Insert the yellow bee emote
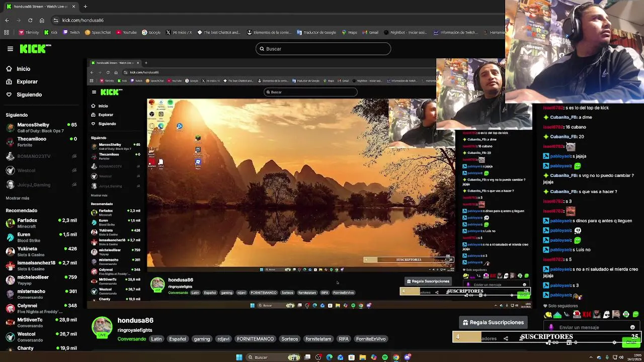Viewport: 644px width, 362px height. point(548,315)
